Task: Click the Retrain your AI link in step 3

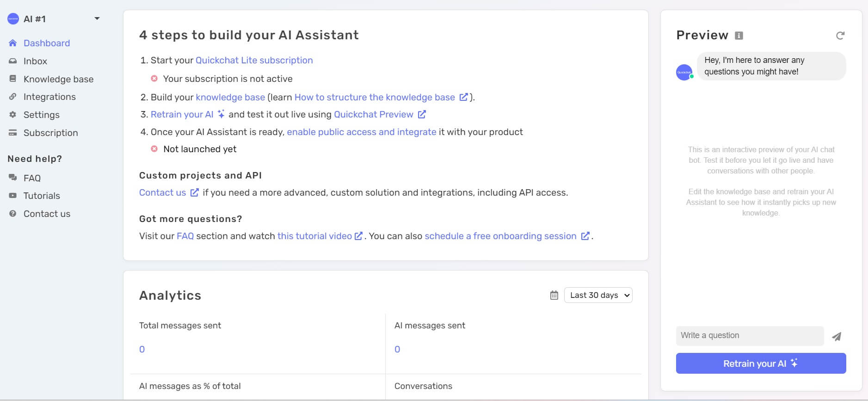Action: [182, 114]
